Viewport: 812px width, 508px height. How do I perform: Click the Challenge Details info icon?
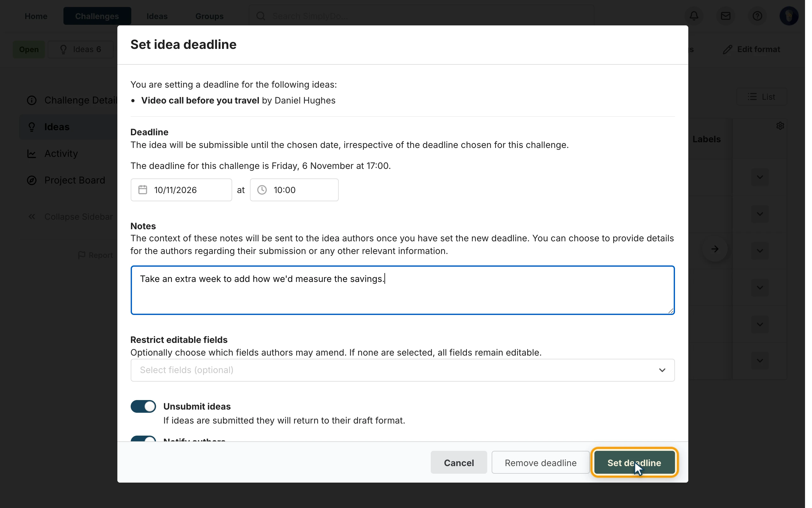click(31, 100)
